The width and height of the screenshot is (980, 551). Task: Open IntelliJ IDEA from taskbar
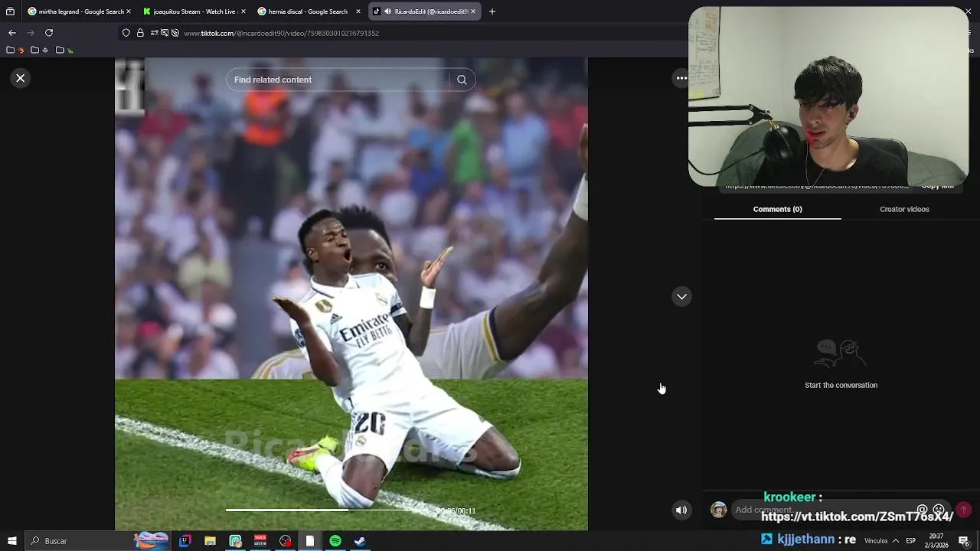[185, 541]
